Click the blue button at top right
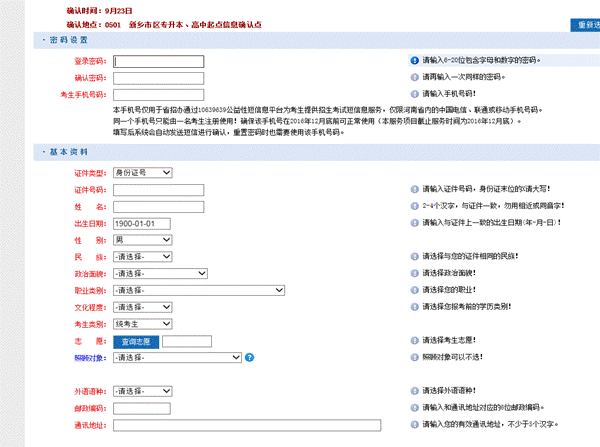 [585, 25]
